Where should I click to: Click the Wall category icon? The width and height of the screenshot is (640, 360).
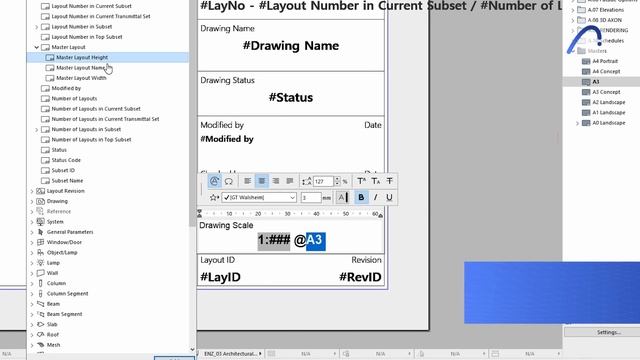(x=40, y=273)
